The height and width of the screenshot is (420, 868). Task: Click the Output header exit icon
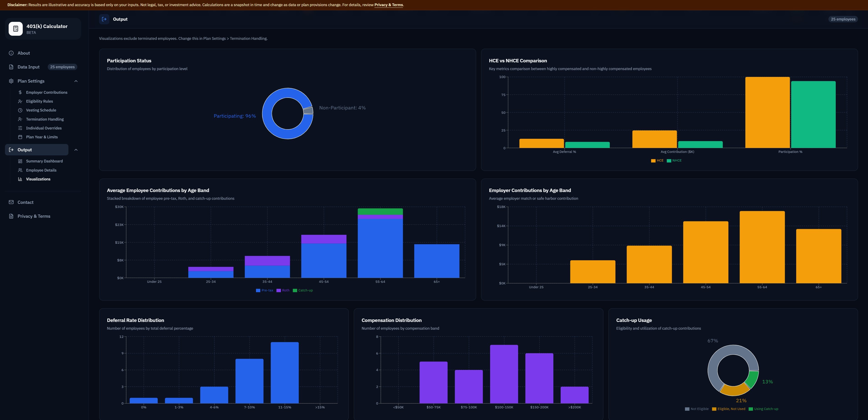pyautogui.click(x=104, y=19)
